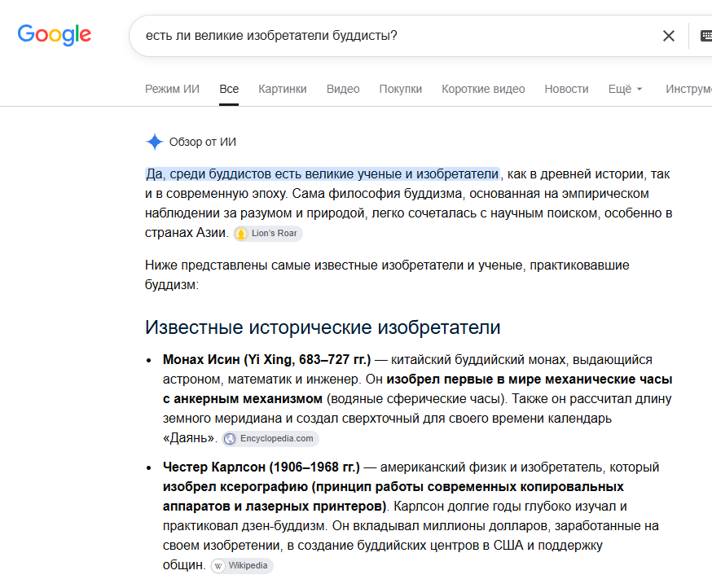Switch to Короткие видео tab
This screenshot has width=712, height=588.
click(x=483, y=89)
